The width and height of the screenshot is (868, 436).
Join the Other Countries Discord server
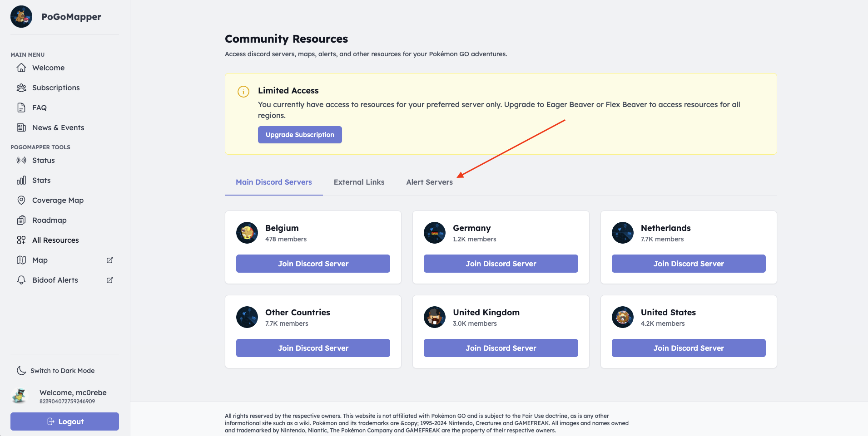313,348
